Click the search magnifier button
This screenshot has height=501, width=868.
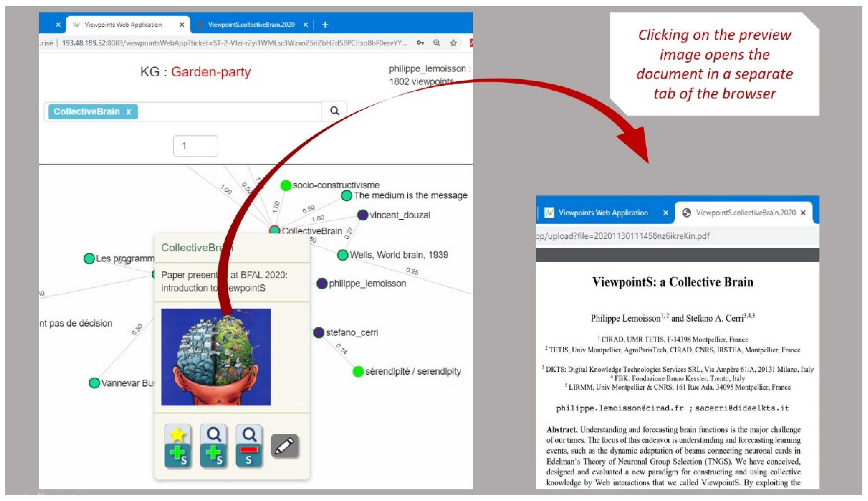tap(334, 111)
